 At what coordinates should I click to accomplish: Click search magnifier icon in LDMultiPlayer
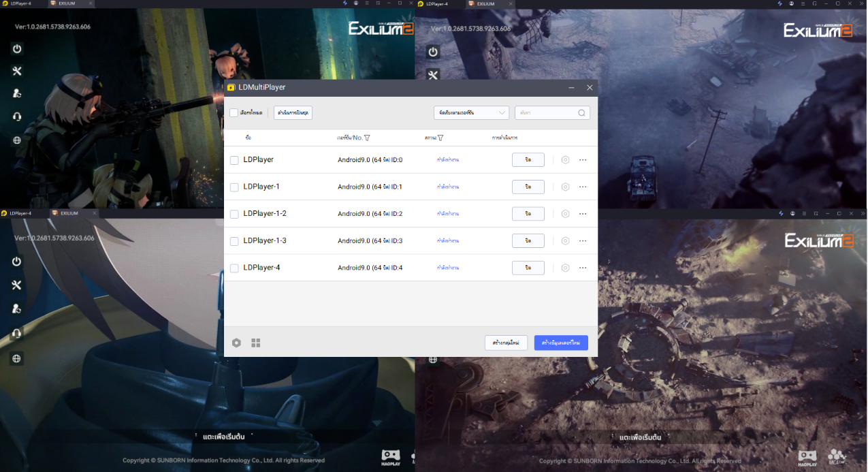point(581,113)
